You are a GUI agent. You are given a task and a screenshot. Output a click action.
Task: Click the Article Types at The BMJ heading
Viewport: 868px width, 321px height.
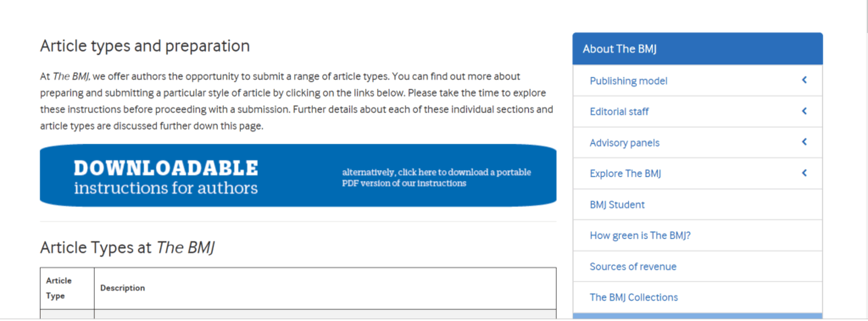127,248
